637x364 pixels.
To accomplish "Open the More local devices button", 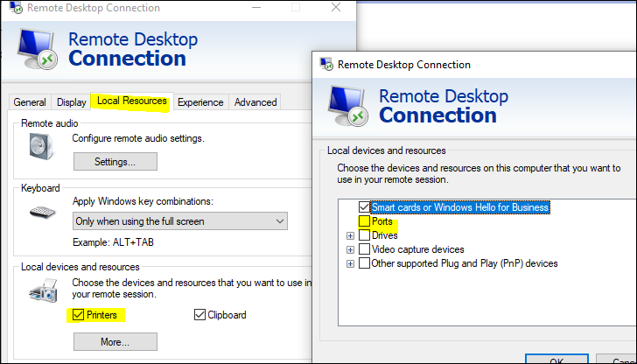I will click(x=115, y=341).
